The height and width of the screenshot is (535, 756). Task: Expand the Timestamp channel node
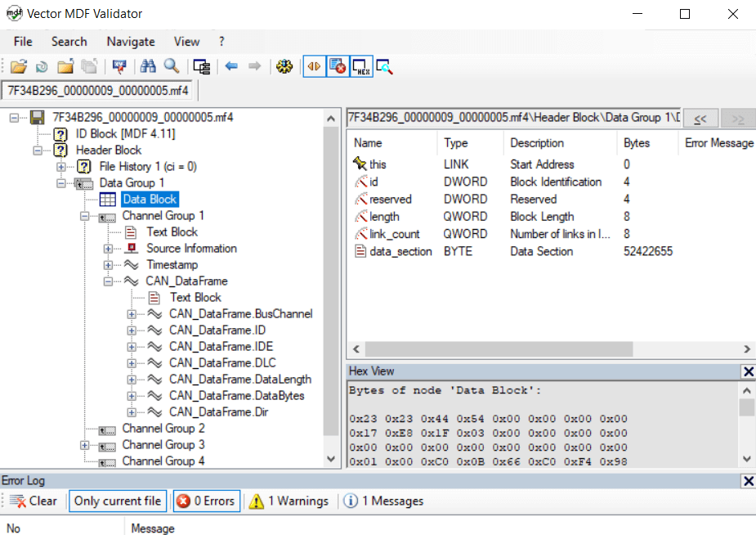click(x=108, y=265)
